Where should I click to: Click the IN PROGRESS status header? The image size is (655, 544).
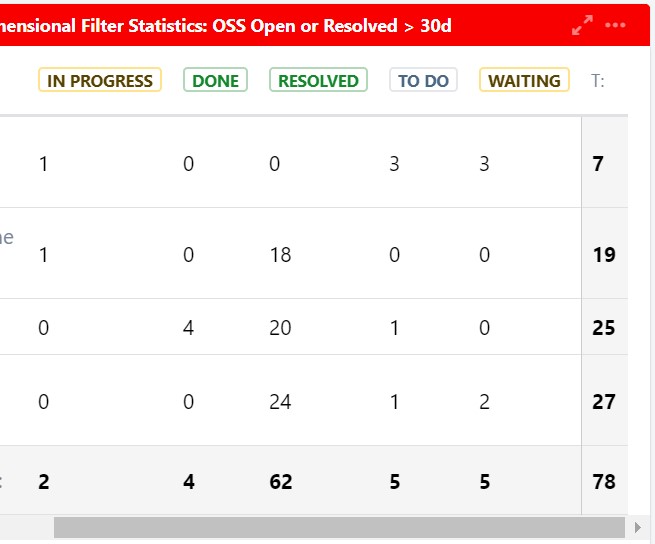[x=100, y=80]
